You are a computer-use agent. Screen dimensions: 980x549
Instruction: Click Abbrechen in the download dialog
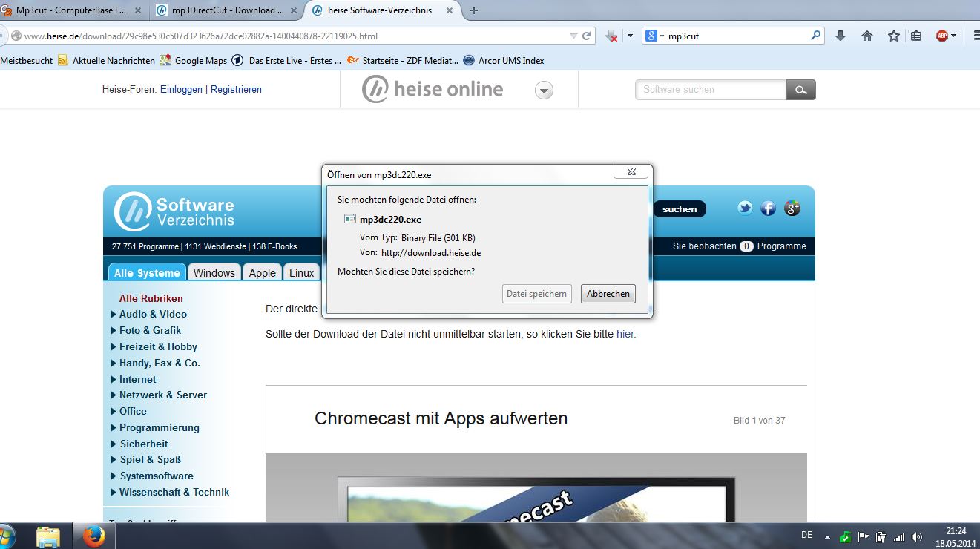(608, 294)
